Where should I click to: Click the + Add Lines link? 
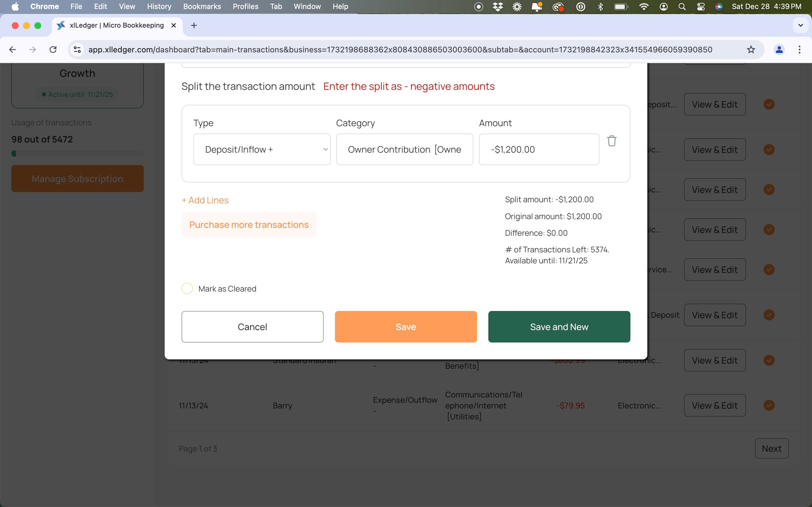click(205, 200)
